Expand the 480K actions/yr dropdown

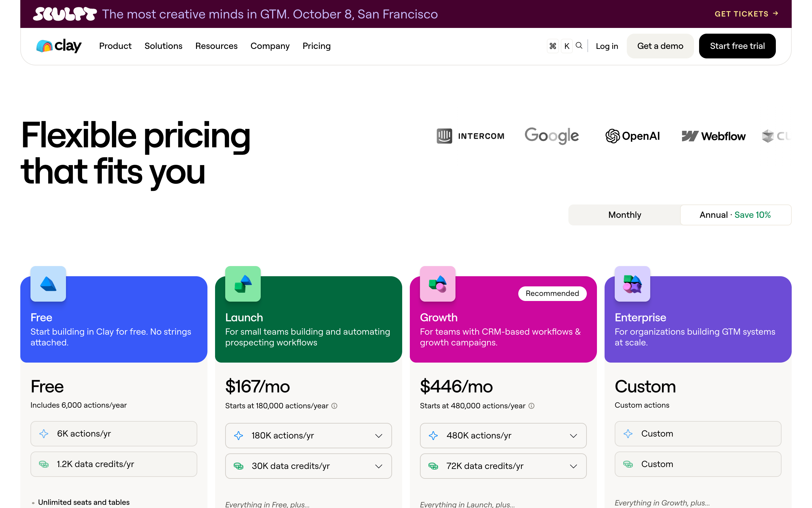click(503, 436)
